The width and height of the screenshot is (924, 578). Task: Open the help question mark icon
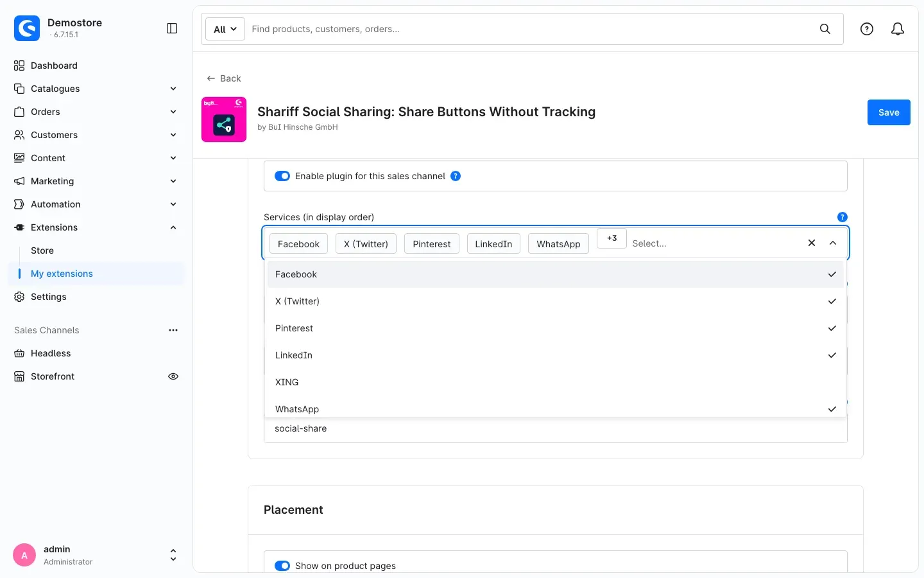coord(867,29)
